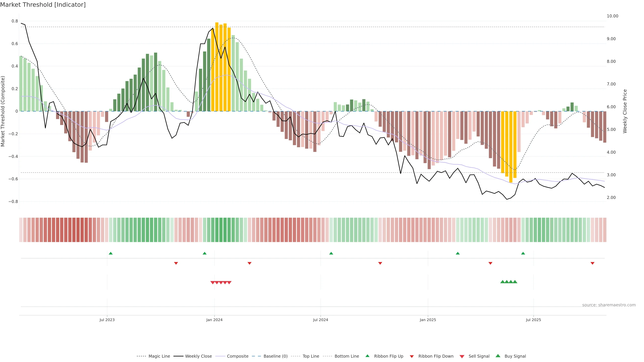The height and width of the screenshot is (362, 644).
Task: Click Ribbon Flip Down legend triangle
Action: [x=412, y=356]
